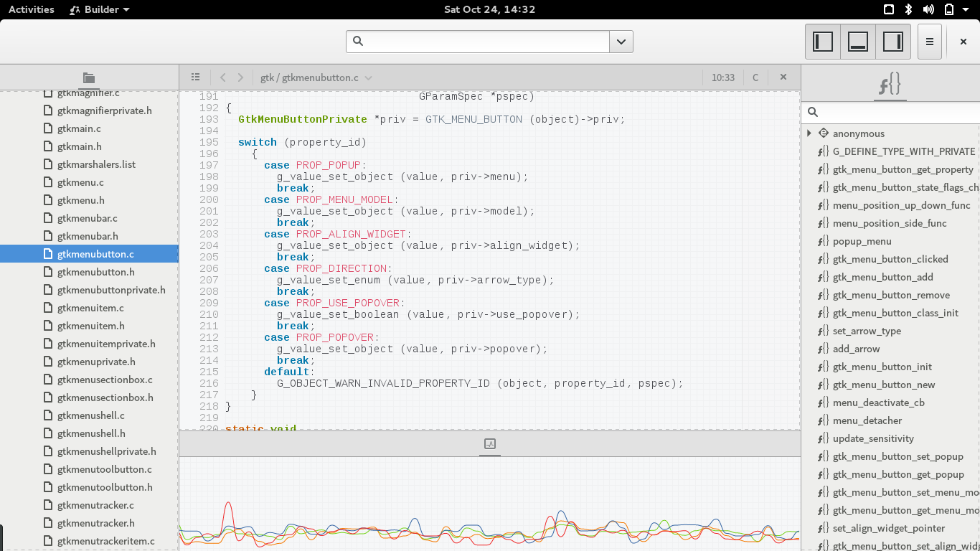Go back with the left navigation arrow

click(223, 77)
